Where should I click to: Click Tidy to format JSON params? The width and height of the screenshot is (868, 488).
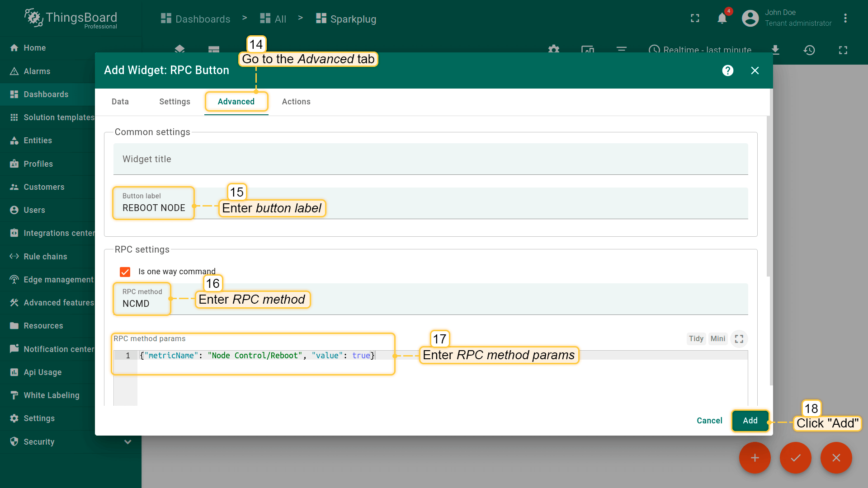[696, 339]
